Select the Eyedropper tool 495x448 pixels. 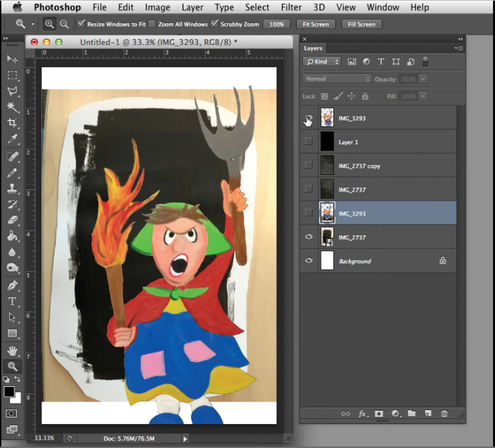pos(12,139)
